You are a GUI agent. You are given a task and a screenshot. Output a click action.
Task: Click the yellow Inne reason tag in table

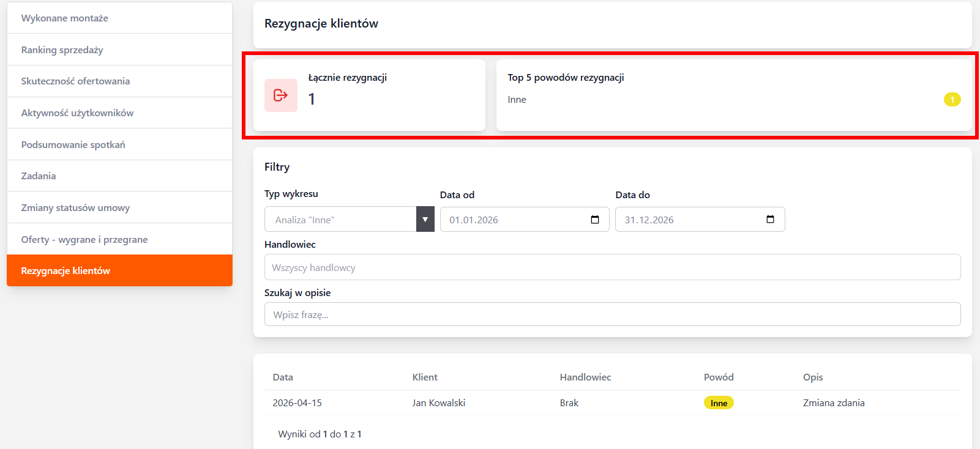click(719, 403)
